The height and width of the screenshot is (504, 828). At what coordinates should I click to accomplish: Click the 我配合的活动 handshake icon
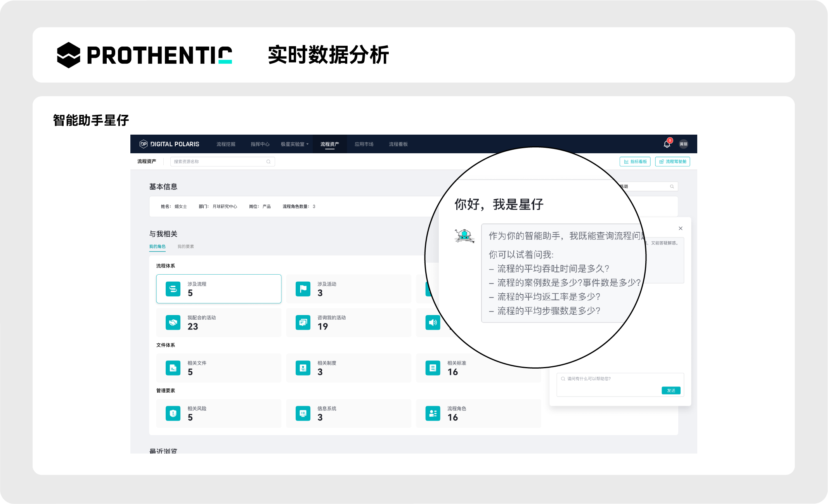tap(173, 322)
